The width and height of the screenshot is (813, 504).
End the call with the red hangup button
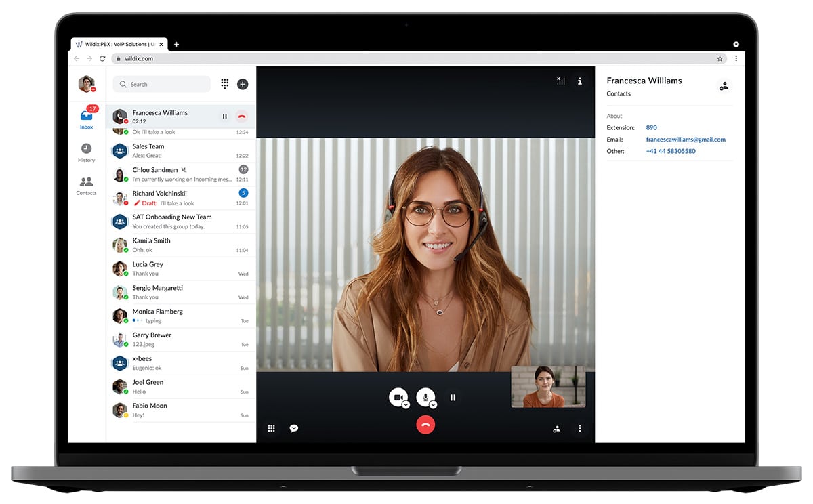[425, 425]
